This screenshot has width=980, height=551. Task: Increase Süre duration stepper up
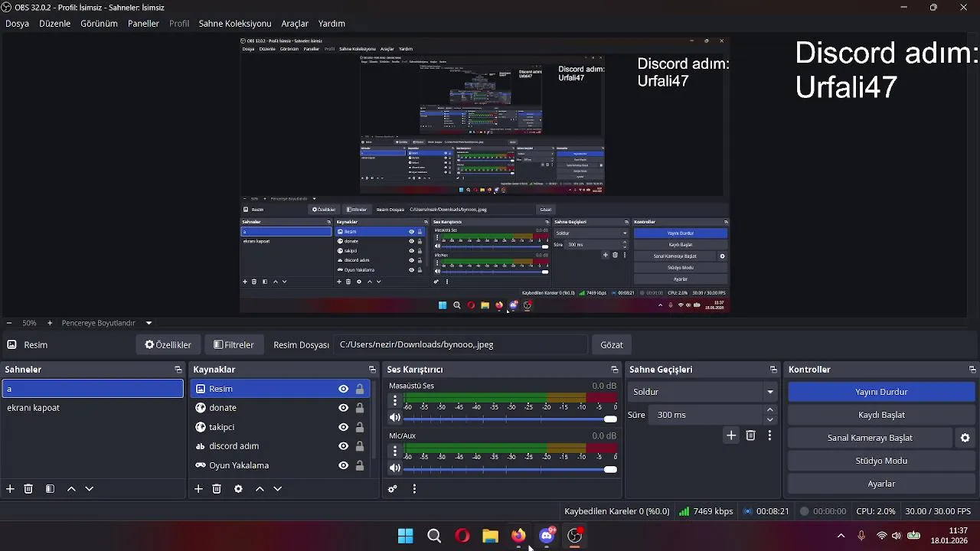(769, 410)
